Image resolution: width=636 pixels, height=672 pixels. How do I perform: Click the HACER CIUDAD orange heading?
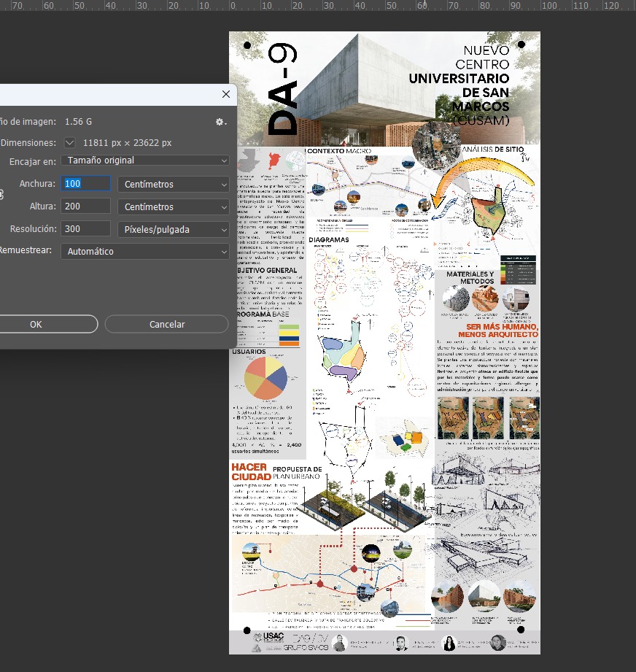coord(249,472)
